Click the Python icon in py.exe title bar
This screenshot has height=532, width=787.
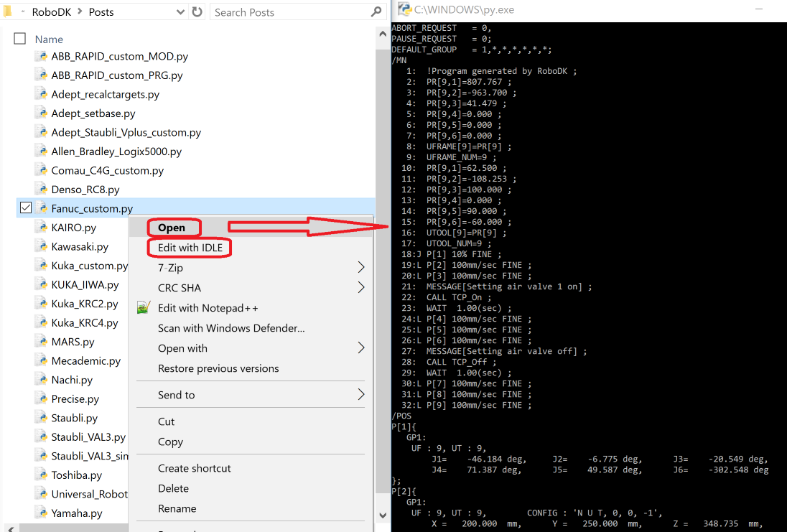click(405, 9)
